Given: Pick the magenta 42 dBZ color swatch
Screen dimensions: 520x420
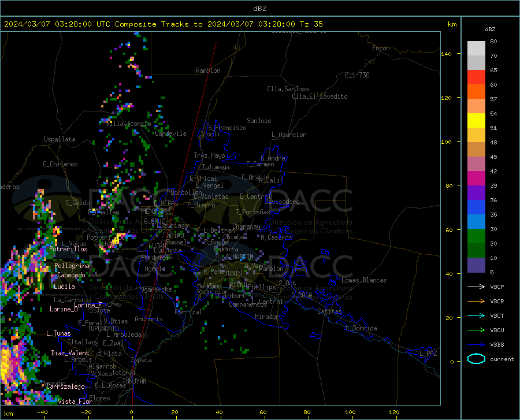Looking at the screenshot, I should [476, 179].
